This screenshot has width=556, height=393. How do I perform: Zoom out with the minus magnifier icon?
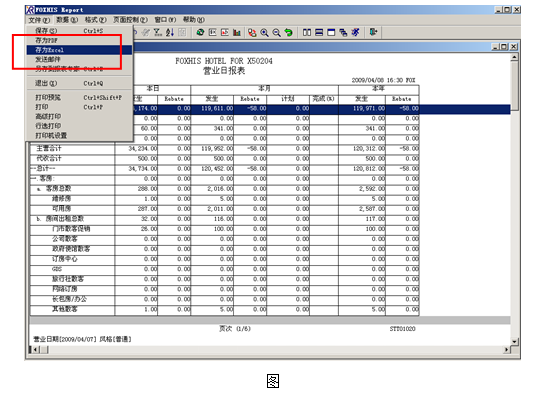(x=277, y=33)
